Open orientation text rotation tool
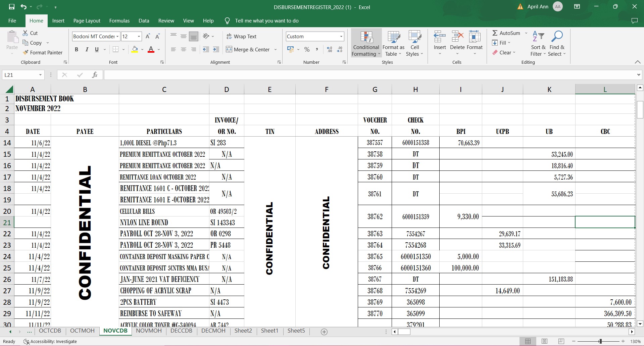This screenshot has height=346, width=644. coord(206,36)
